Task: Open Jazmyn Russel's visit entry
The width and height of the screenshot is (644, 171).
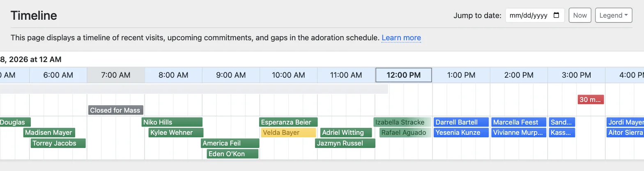Action: pos(345,143)
